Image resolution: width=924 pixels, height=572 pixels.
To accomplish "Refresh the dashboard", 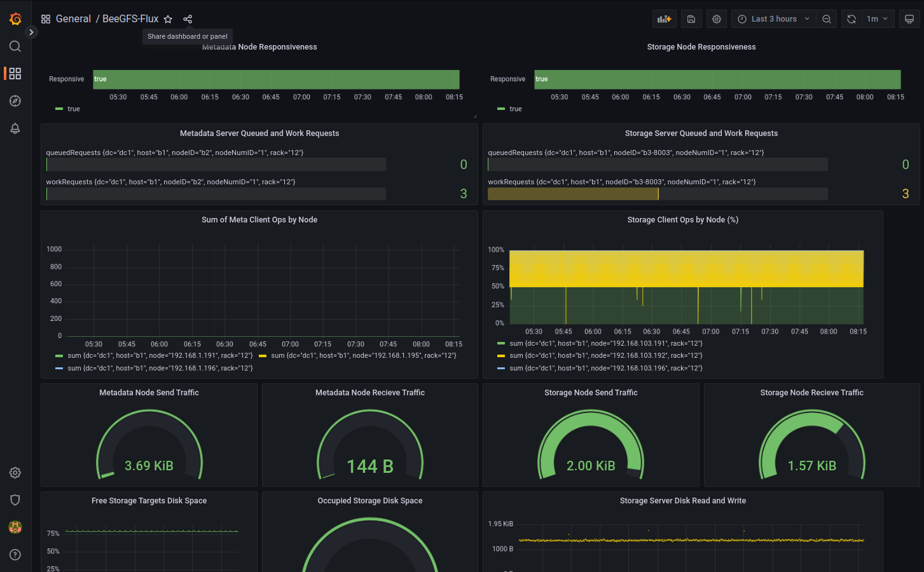I will pos(852,19).
